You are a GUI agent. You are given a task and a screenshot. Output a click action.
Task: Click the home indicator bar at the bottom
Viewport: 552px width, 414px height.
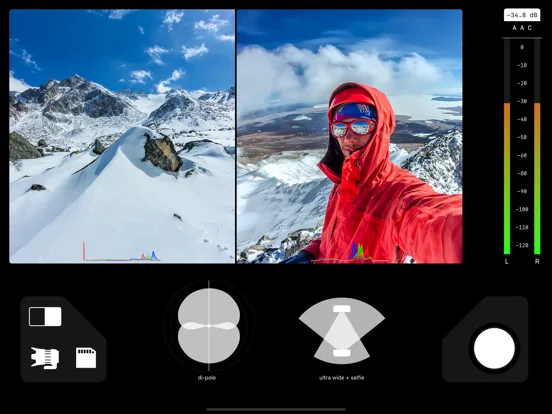276,409
